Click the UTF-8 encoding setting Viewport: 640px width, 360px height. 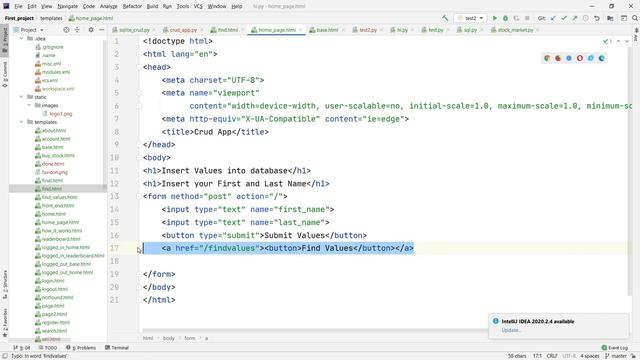(569, 356)
